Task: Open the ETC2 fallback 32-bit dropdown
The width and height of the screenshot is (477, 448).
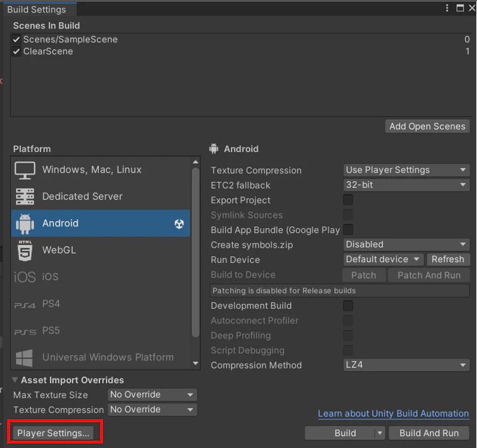Action: pos(406,185)
